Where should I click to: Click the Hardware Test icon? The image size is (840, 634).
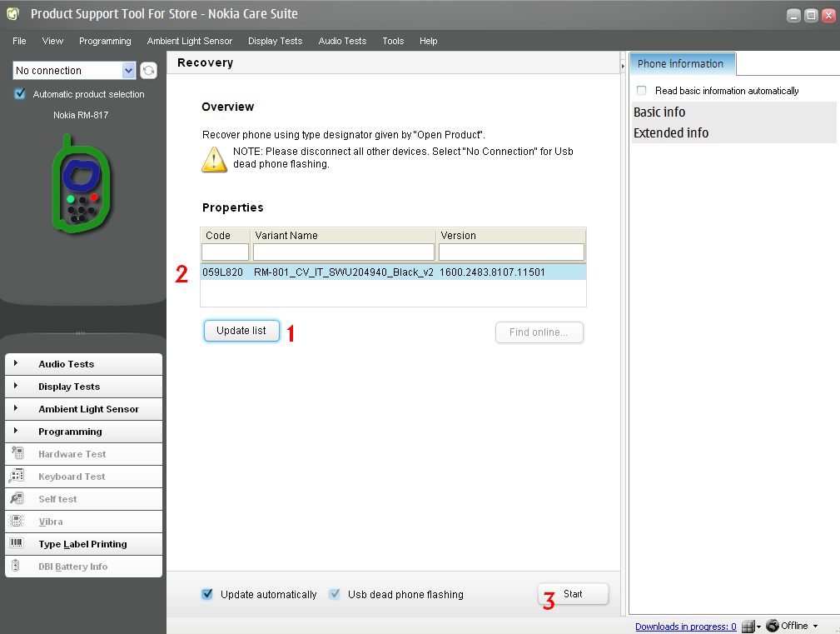coord(17,453)
